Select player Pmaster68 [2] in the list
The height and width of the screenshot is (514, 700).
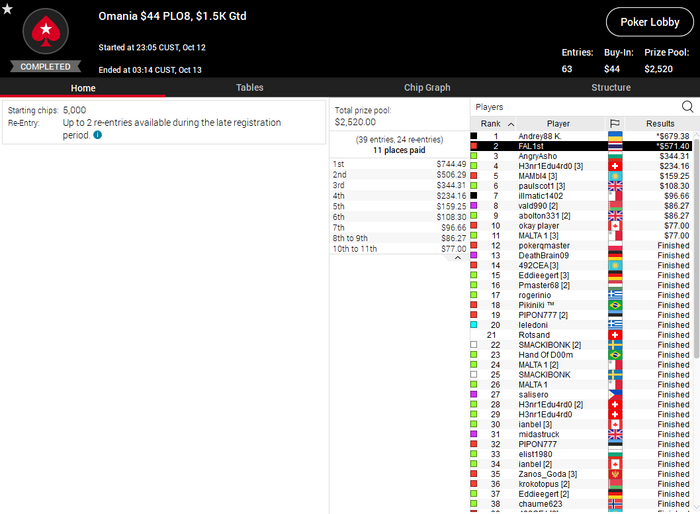coord(581,285)
